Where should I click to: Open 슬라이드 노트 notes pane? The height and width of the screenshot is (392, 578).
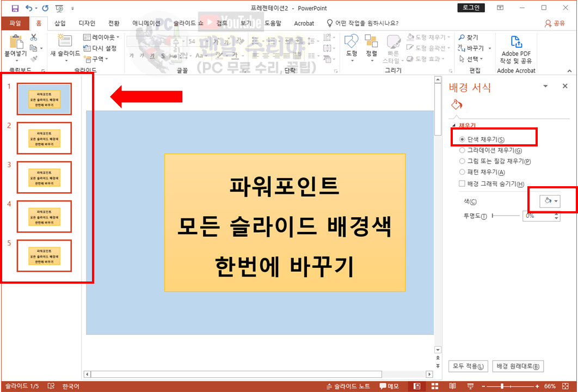[348, 386]
